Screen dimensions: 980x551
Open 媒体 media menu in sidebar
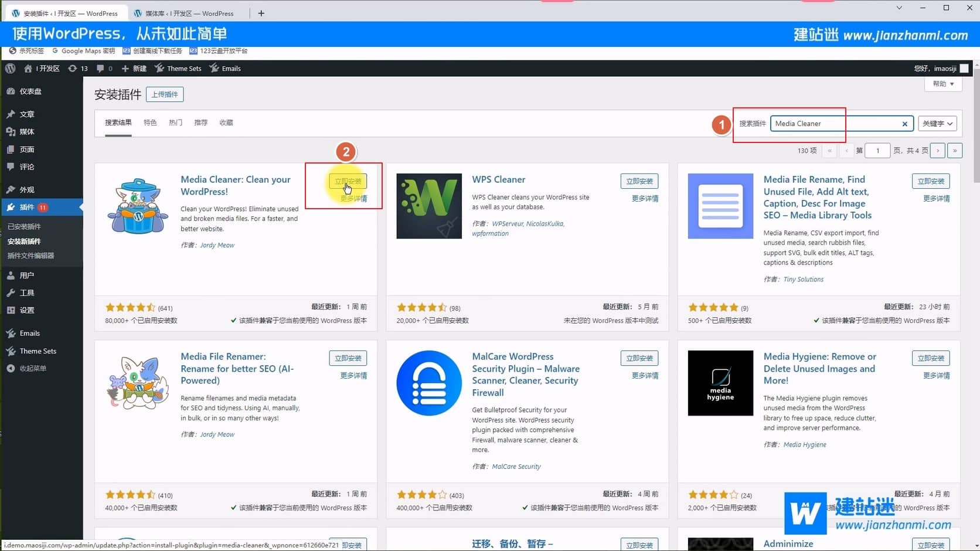click(x=26, y=132)
